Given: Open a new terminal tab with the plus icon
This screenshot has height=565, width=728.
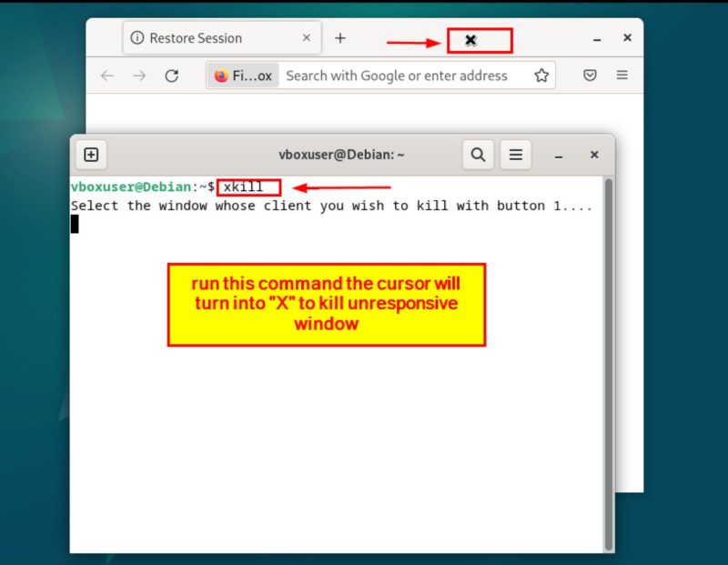Looking at the screenshot, I should (91, 155).
